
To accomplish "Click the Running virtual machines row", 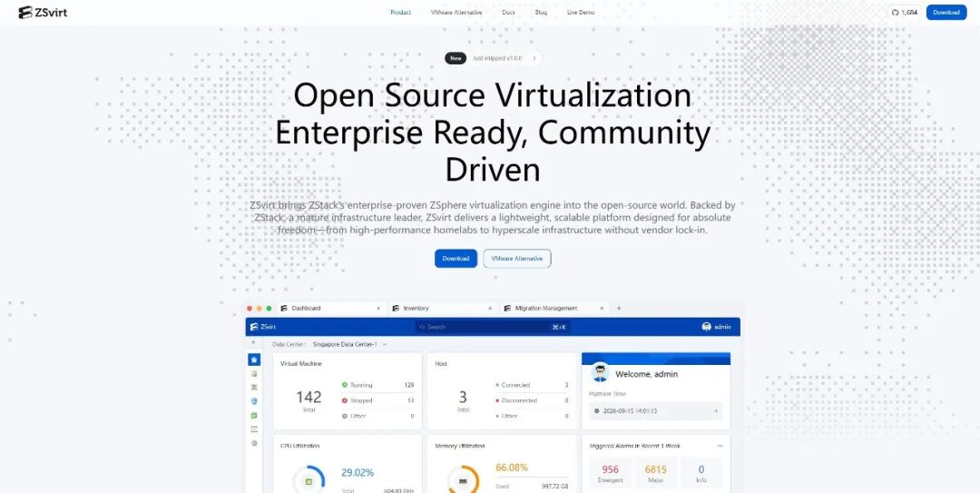I will (378, 385).
